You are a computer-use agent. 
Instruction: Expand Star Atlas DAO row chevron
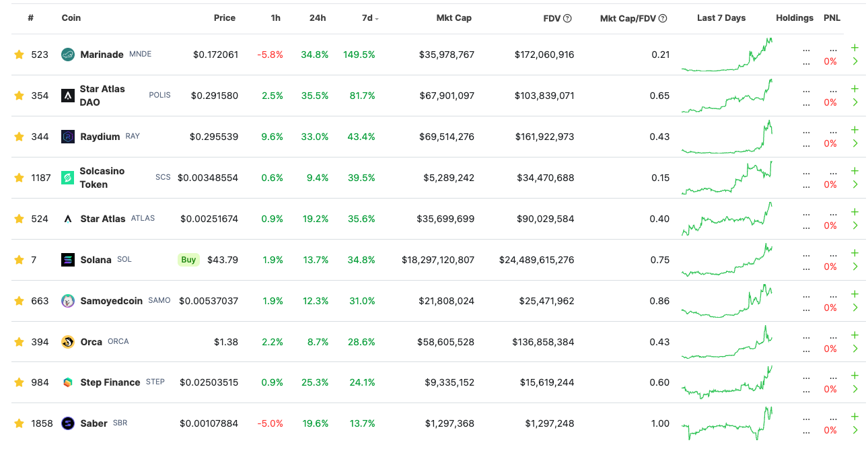coord(855,102)
